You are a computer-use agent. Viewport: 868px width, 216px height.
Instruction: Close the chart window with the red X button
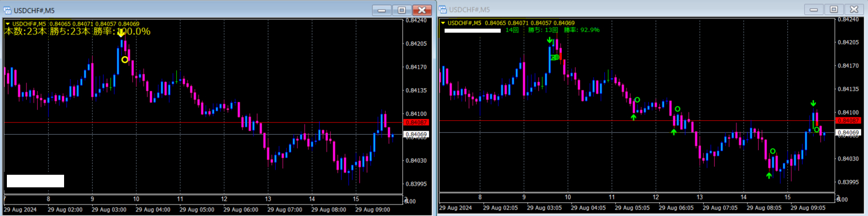pyautogui.click(x=422, y=10)
